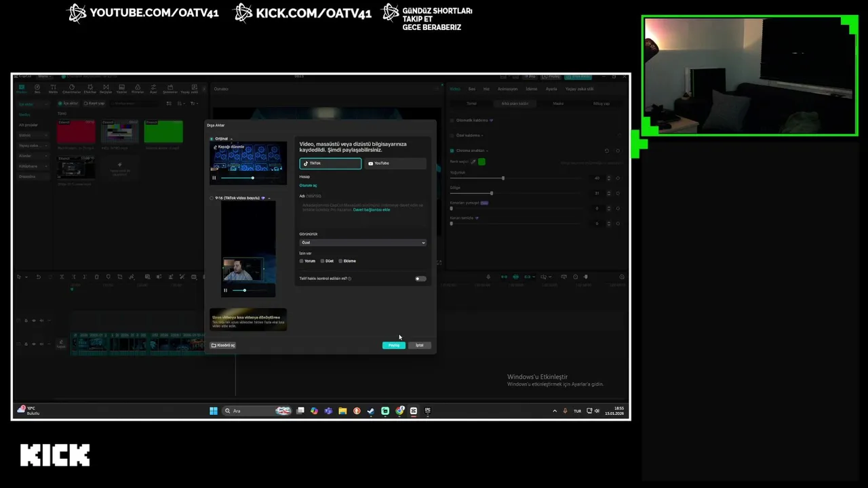
Task: Open Google Chrome from the taskbar
Action: 399,411
